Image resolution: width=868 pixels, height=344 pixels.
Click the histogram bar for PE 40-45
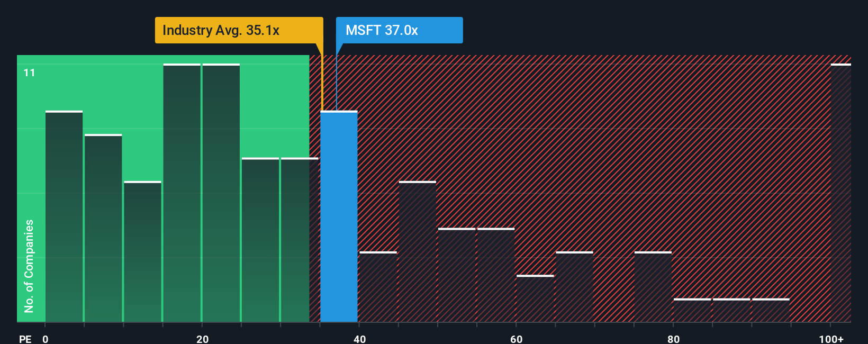point(378,287)
